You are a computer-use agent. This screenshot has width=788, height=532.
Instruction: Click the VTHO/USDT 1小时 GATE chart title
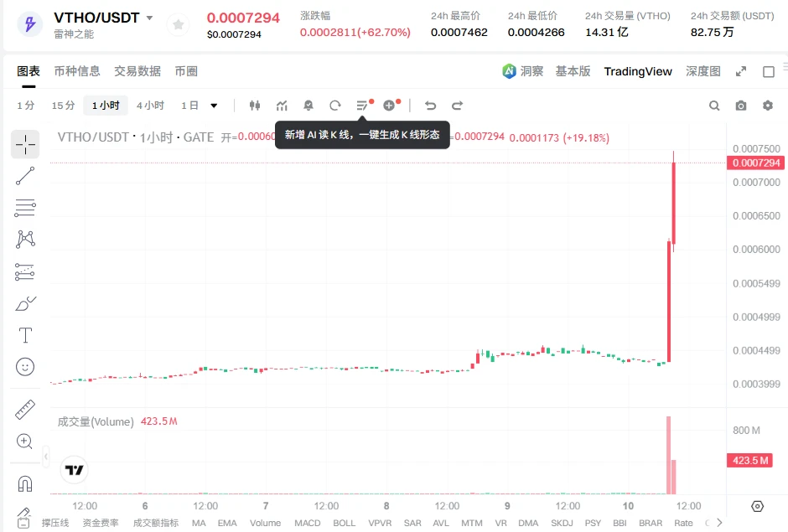click(135, 137)
